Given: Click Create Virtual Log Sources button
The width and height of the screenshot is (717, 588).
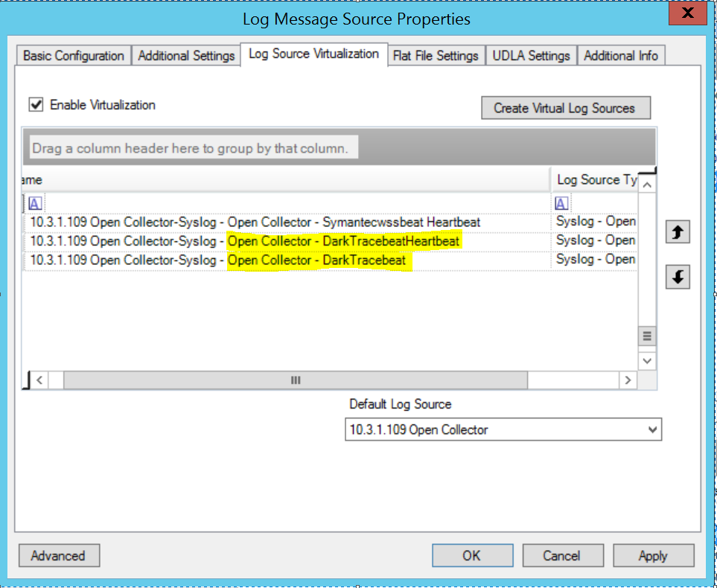Looking at the screenshot, I should click(565, 108).
